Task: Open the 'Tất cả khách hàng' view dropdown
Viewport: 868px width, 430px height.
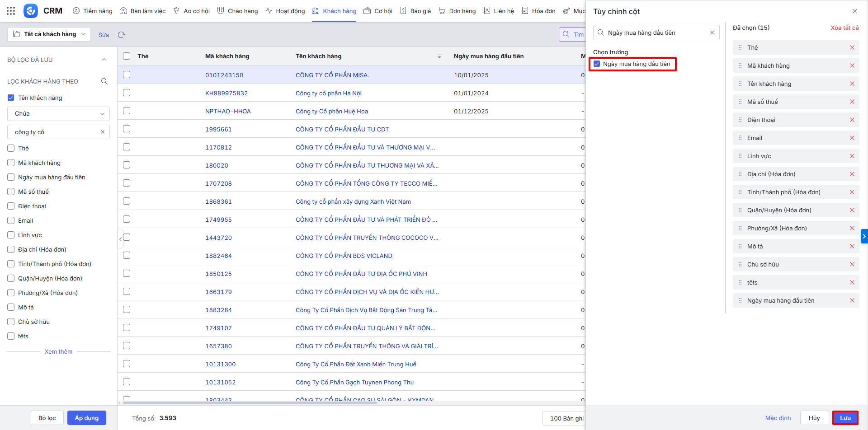Action: 49,34
